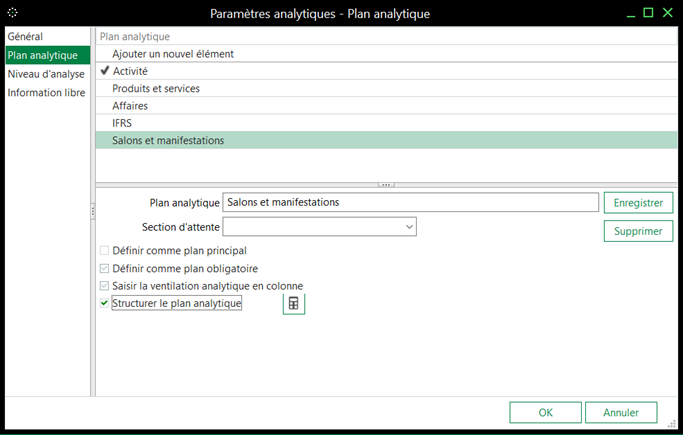Toggle Définir comme plan obligatoire checkbox
Screen dimensions: 683x435
[x=105, y=268]
